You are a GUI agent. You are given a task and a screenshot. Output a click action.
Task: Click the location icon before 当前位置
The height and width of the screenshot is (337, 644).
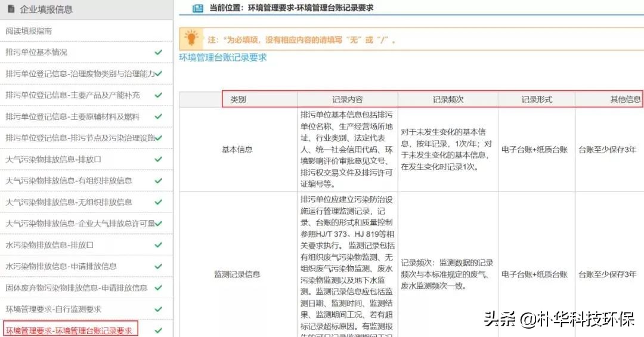(x=198, y=8)
